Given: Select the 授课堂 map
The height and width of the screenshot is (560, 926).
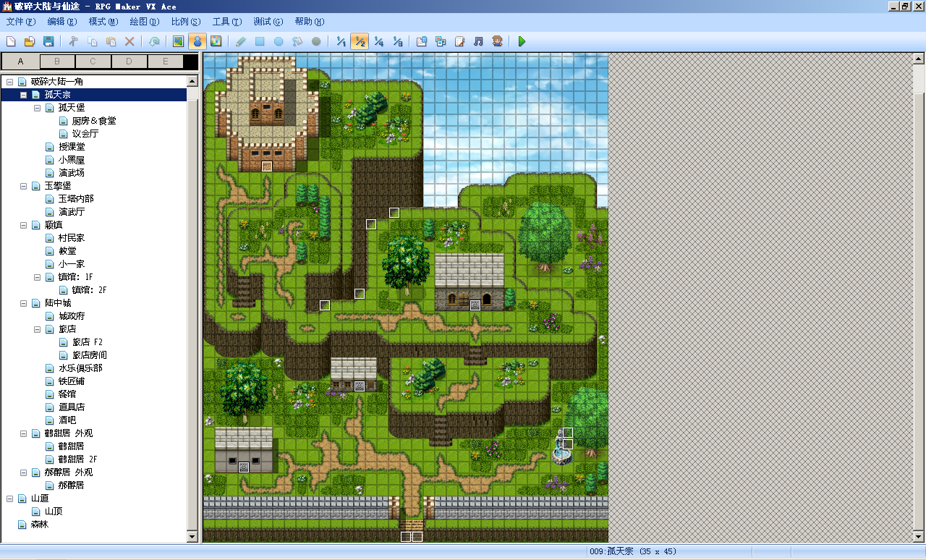Looking at the screenshot, I should pyautogui.click(x=72, y=147).
